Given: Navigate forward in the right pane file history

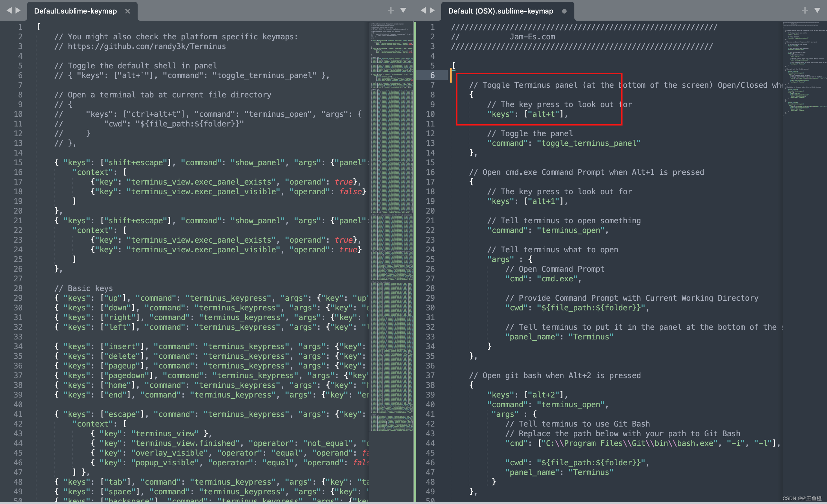Looking at the screenshot, I should [x=432, y=10].
